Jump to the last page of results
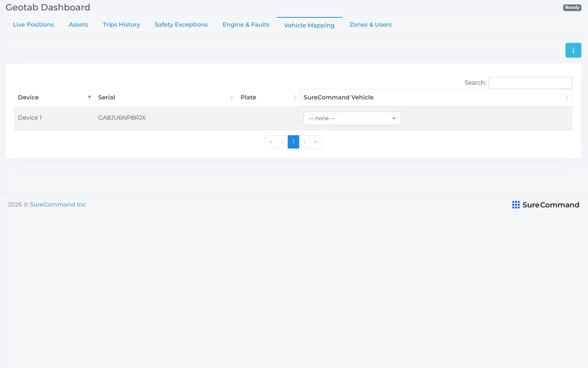588x368 pixels. tap(315, 142)
